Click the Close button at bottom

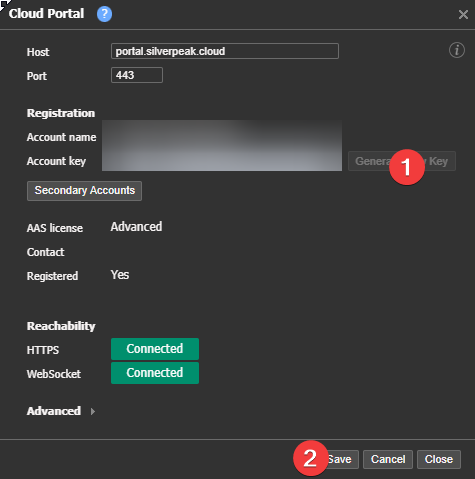pyautogui.click(x=439, y=459)
